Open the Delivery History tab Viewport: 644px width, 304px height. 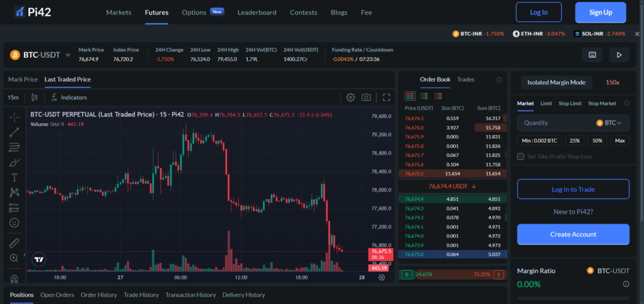[243, 295]
